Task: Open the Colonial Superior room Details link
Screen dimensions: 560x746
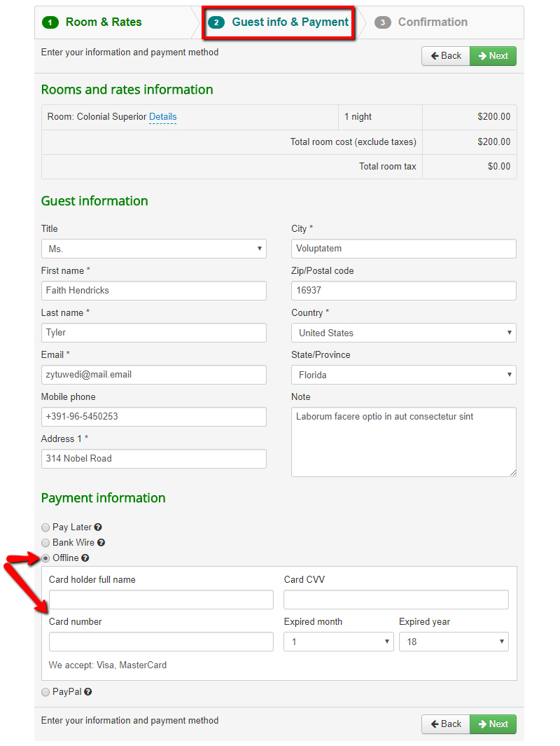Action: [x=162, y=117]
